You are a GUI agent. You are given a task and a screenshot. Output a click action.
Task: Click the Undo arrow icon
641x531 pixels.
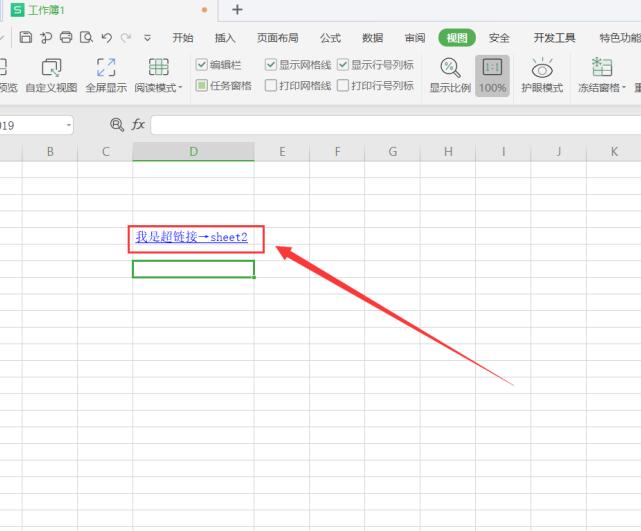(x=107, y=38)
